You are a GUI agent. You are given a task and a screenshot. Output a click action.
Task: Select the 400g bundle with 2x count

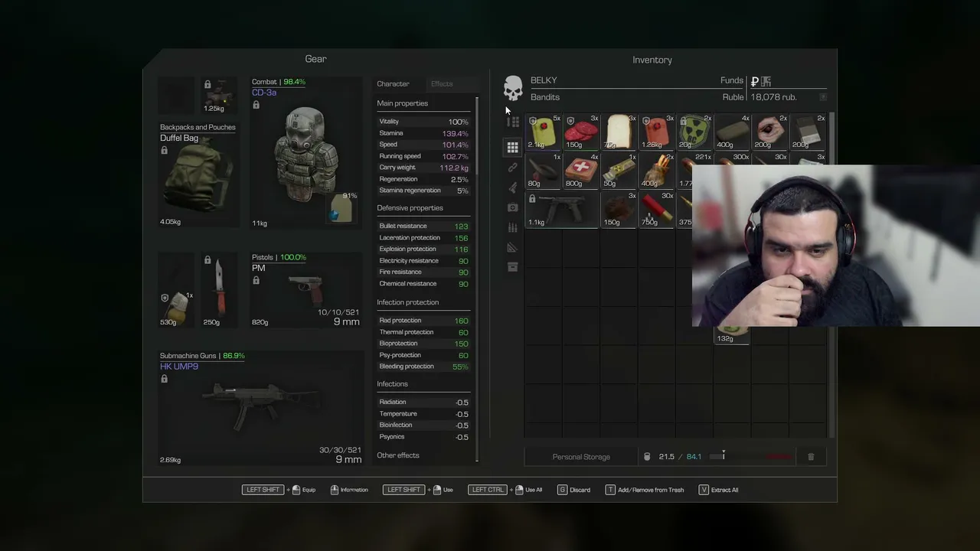coord(656,170)
